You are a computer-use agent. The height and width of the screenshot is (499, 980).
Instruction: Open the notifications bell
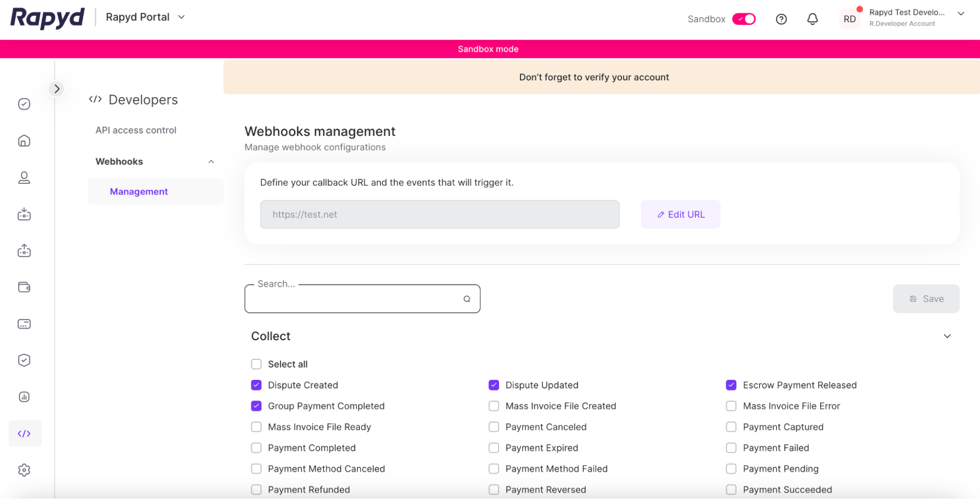pyautogui.click(x=812, y=19)
